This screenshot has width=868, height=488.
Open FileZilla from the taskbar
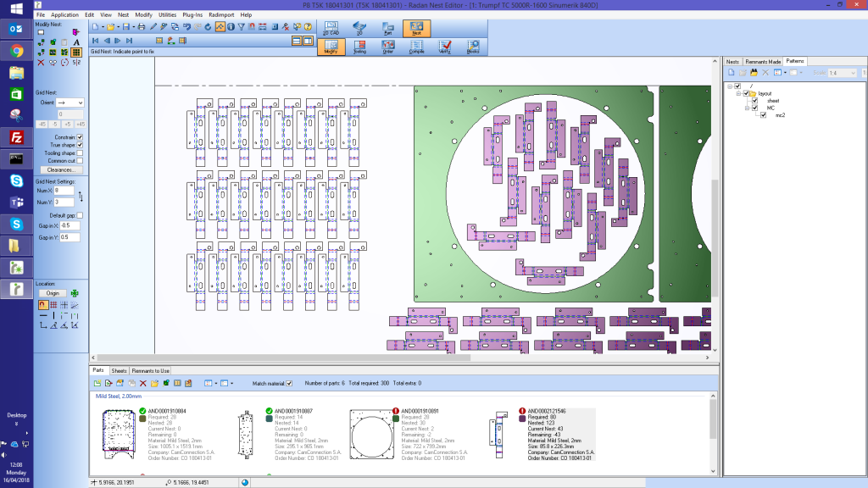[x=15, y=136]
